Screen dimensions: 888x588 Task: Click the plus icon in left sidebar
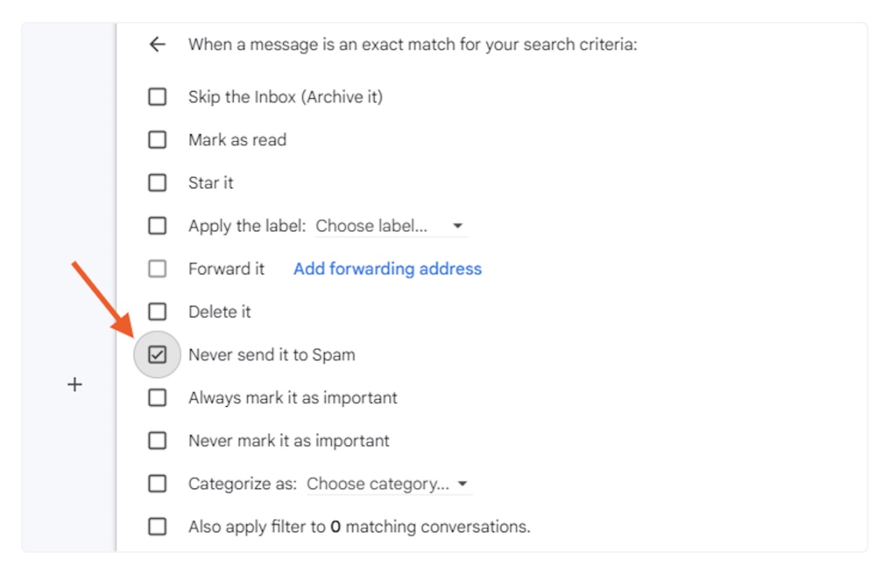click(x=75, y=385)
